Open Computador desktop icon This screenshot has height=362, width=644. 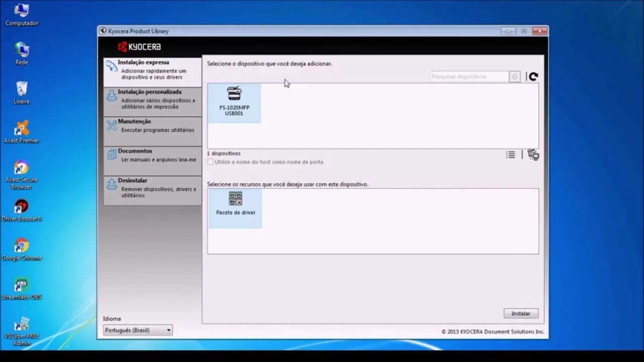click(x=22, y=15)
